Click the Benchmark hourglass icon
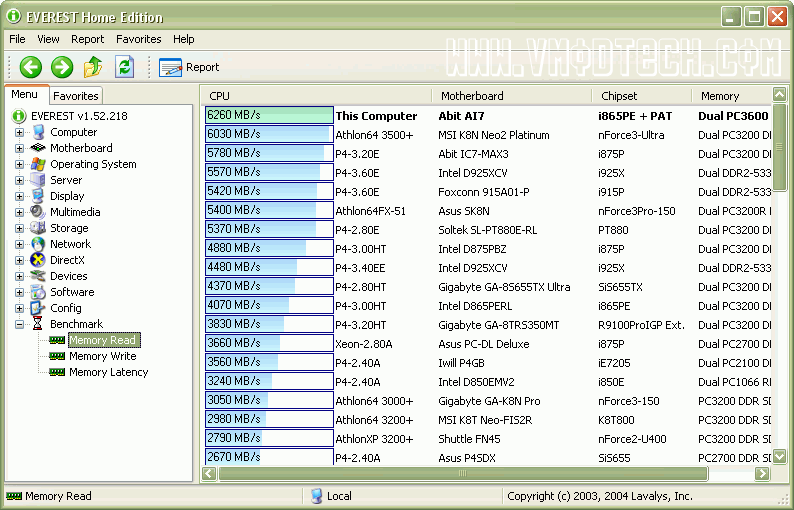794x510 pixels. click(x=38, y=324)
